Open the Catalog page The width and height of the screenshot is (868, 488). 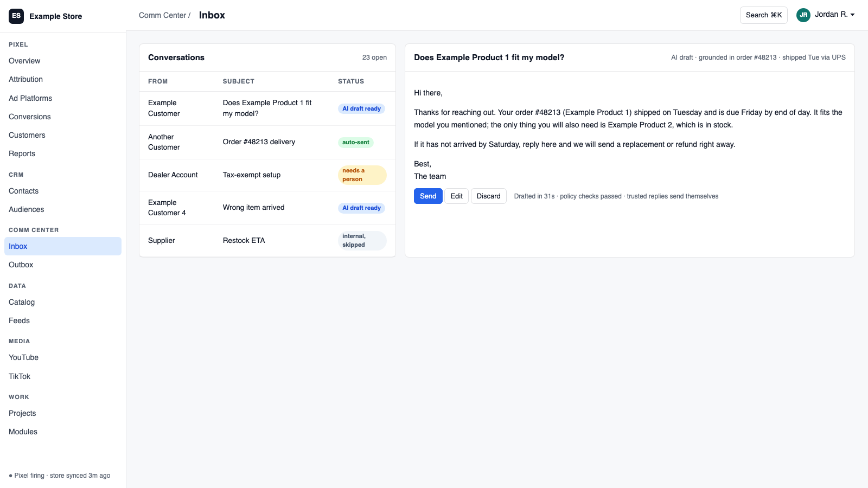point(63,302)
